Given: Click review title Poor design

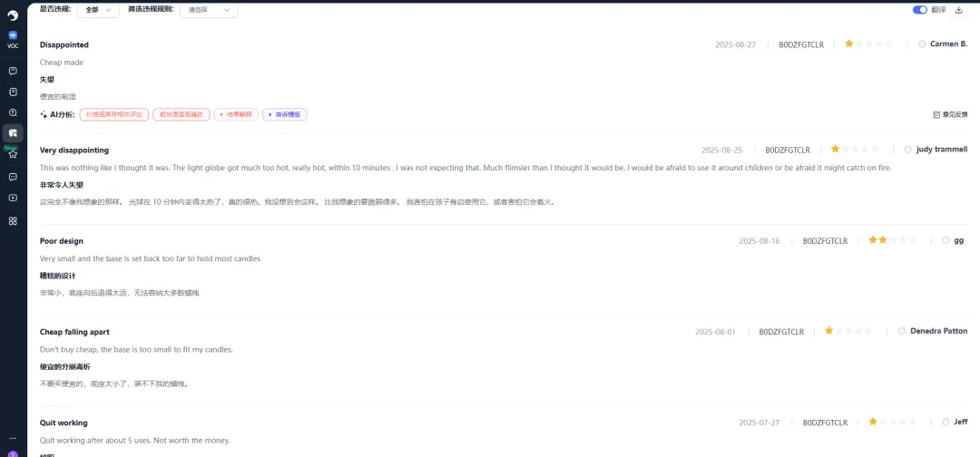Looking at the screenshot, I should pyautogui.click(x=62, y=241).
